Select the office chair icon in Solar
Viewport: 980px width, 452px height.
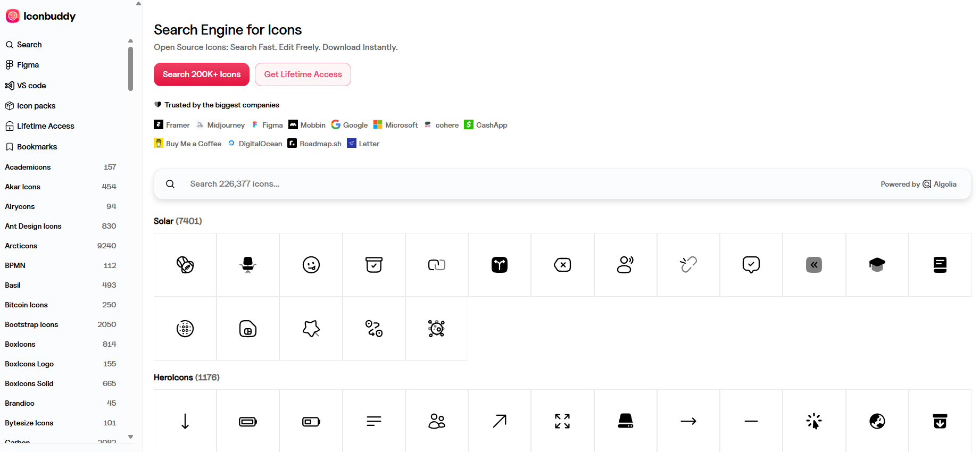(x=248, y=265)
